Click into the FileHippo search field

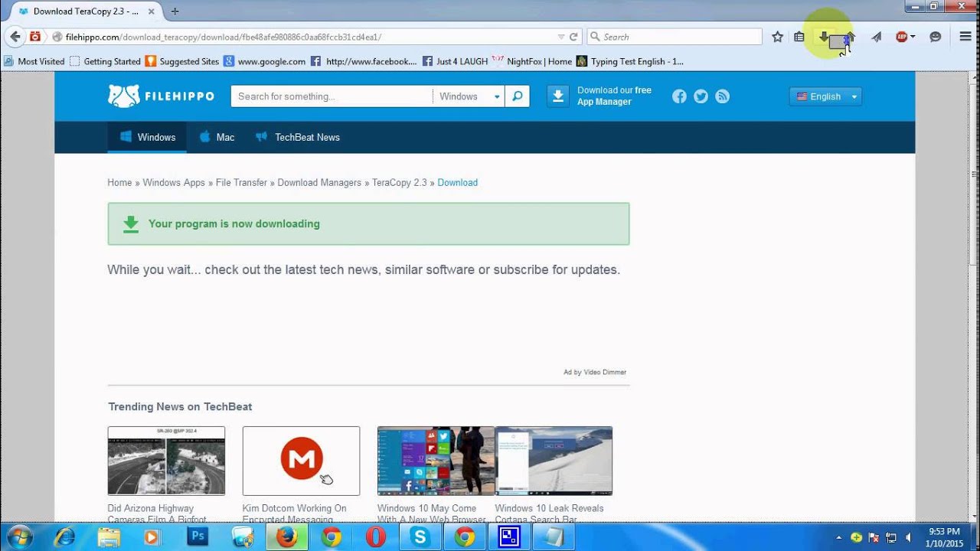pyautogui.click(x=332, y=96)
